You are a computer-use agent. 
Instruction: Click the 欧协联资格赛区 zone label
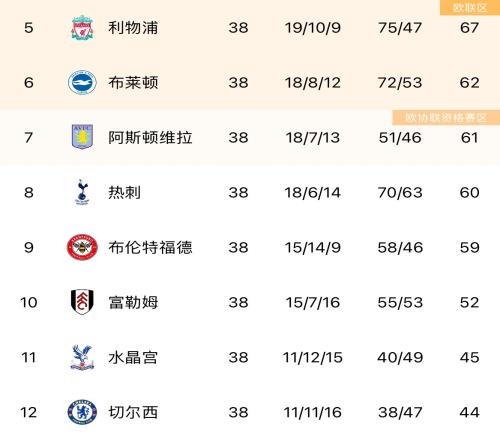click(x=446, y=117)
